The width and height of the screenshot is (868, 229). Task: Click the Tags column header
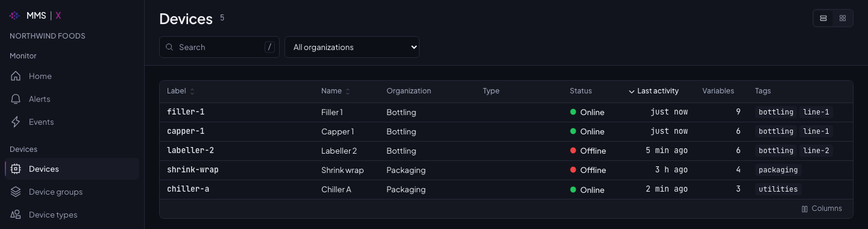pos(763,91)
